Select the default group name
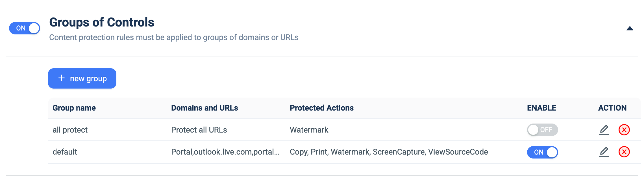The width and height of the screenshot is (644, 176). (65, 152)
